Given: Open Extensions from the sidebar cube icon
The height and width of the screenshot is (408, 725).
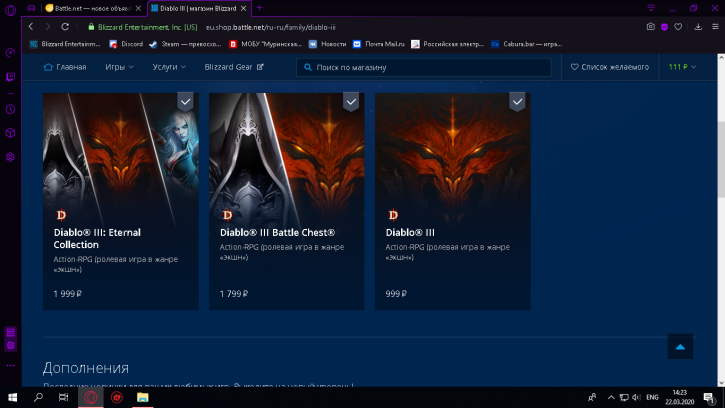Looking at the screenshot, I should [10, 133].
